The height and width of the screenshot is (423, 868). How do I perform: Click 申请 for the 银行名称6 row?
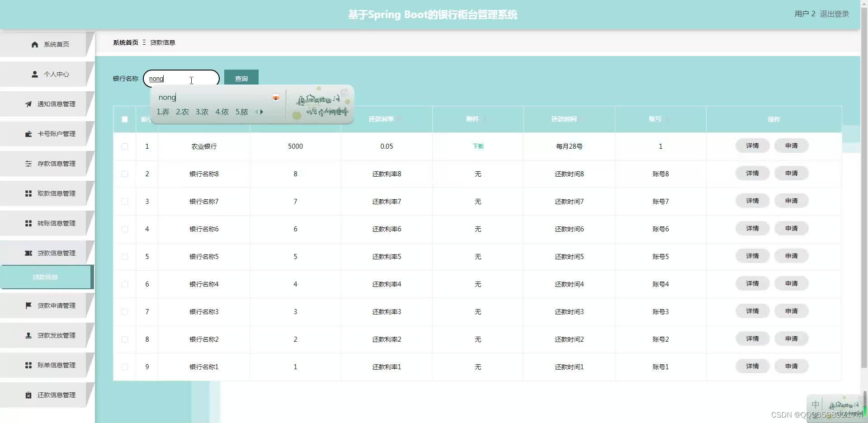coord(791,229)
